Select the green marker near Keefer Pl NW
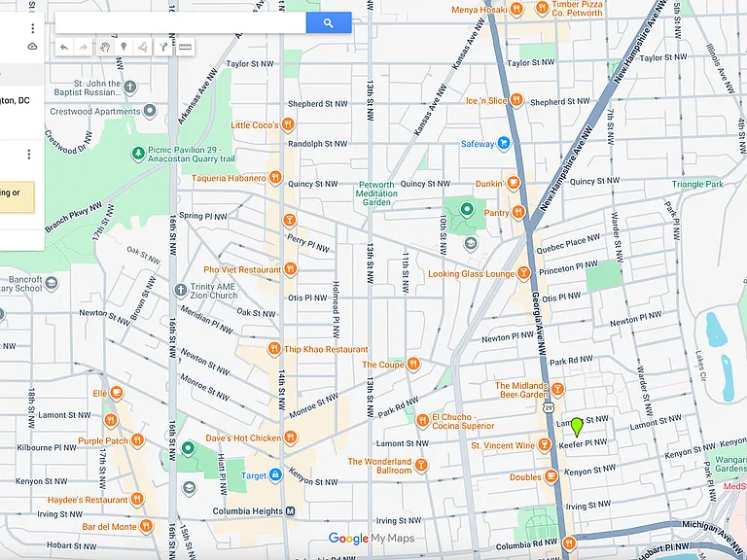747x560 pixels. [x=577, y=427]
